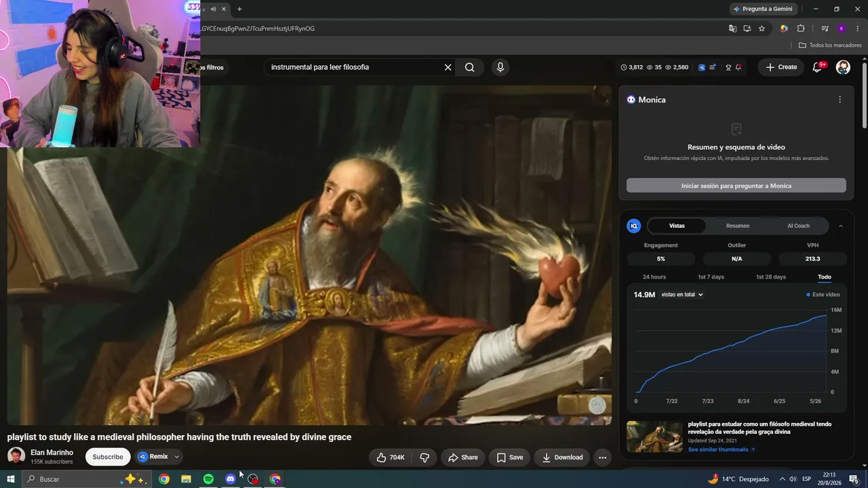
Task: Open Elan Marinho's channel avatar
Action: [x=16, y=456]
